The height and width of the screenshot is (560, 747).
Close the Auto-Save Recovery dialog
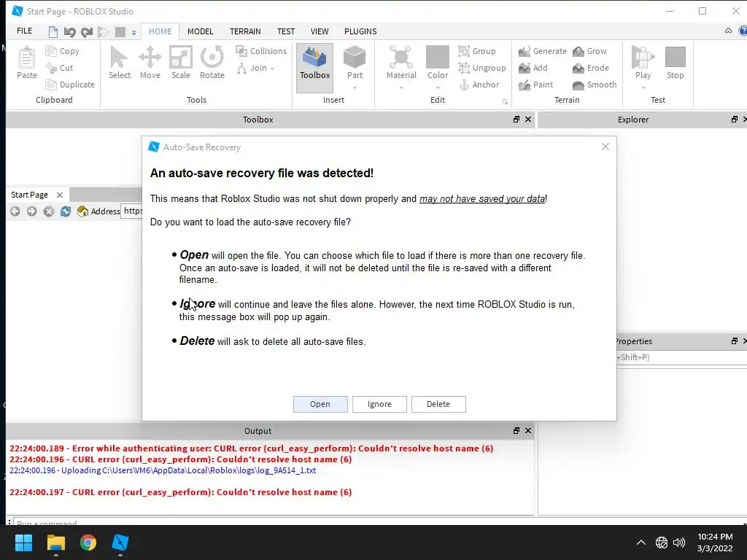[605, 147]
